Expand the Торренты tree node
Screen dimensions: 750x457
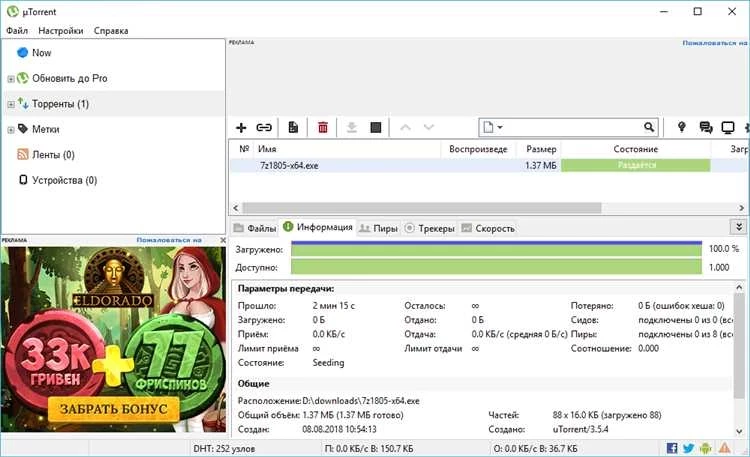click(11, 104)
